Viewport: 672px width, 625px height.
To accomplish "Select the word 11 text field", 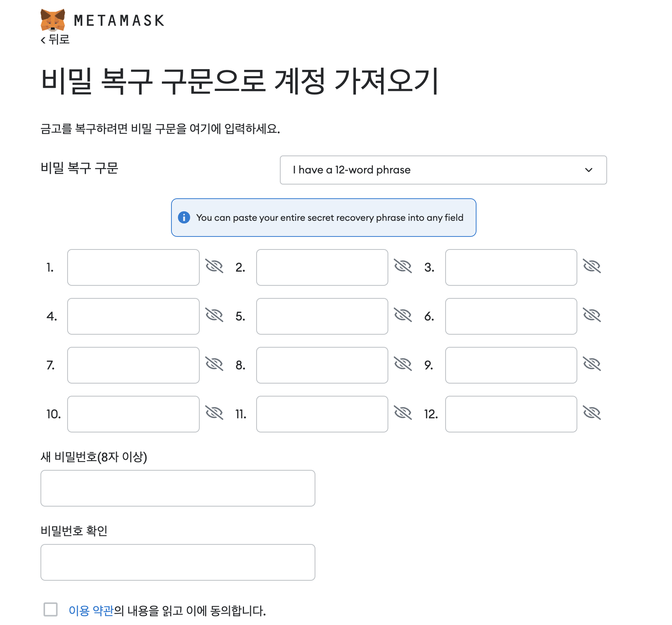I will click(322, 414).
